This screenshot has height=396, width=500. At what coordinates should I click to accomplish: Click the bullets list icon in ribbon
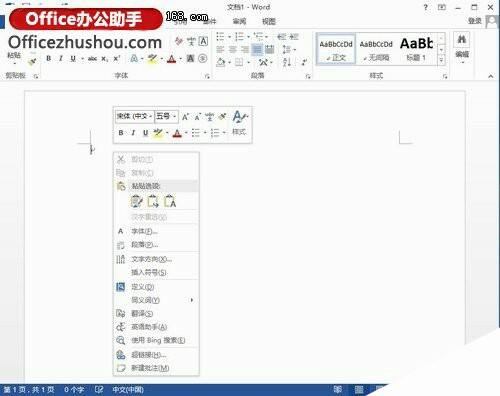pyautogui.click(x=220, y=36)
